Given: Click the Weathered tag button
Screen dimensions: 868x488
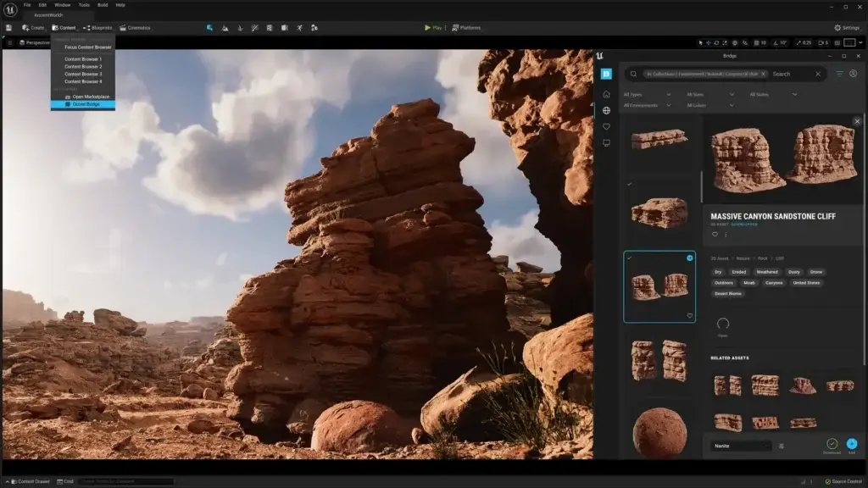Looking at the screenshot, I should click(x=766, y=272).
